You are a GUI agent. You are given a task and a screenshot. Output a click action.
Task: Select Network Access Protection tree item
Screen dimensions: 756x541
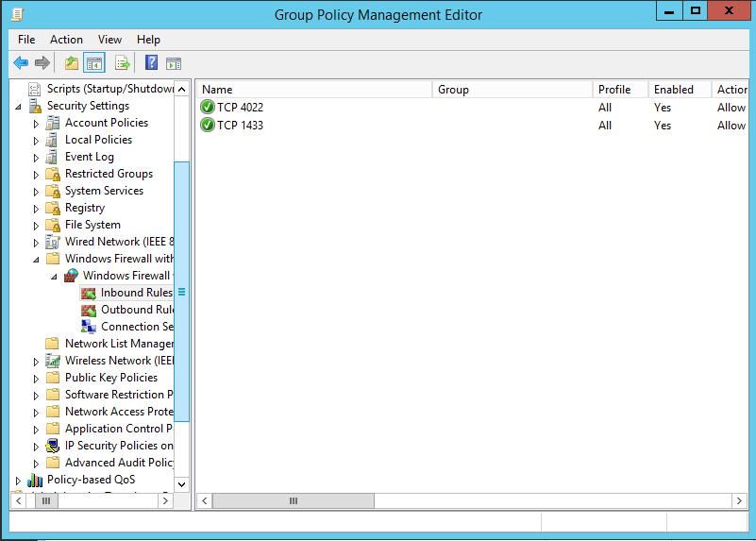(119, 412)
